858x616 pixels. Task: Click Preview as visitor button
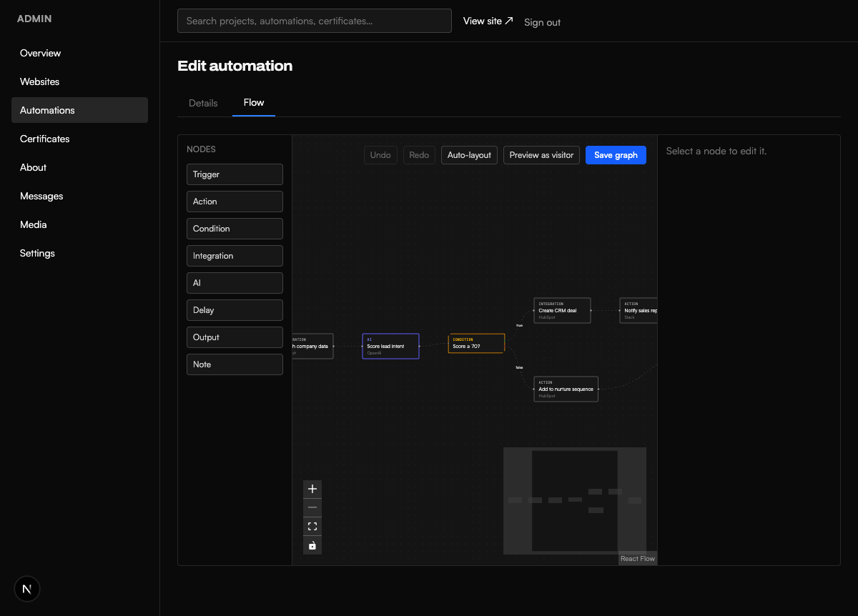click(x=541, y=155)
